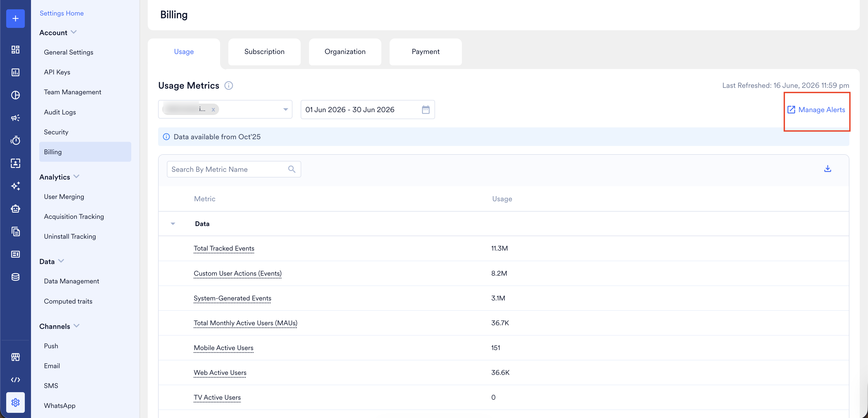Screen dimensions: 868x418
Task: Open Uninstall Tracking settings
Action: (x=70, y=236)
